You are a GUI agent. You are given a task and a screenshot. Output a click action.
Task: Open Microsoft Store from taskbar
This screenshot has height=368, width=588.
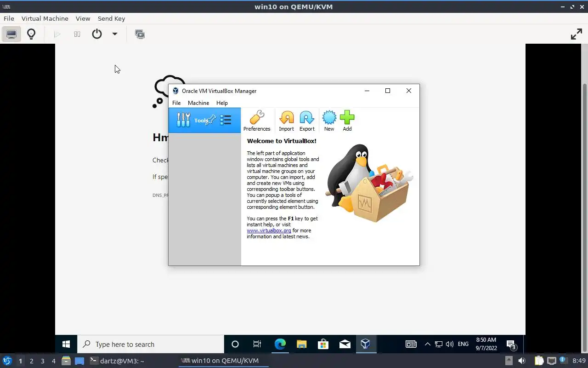pos(323,344)
